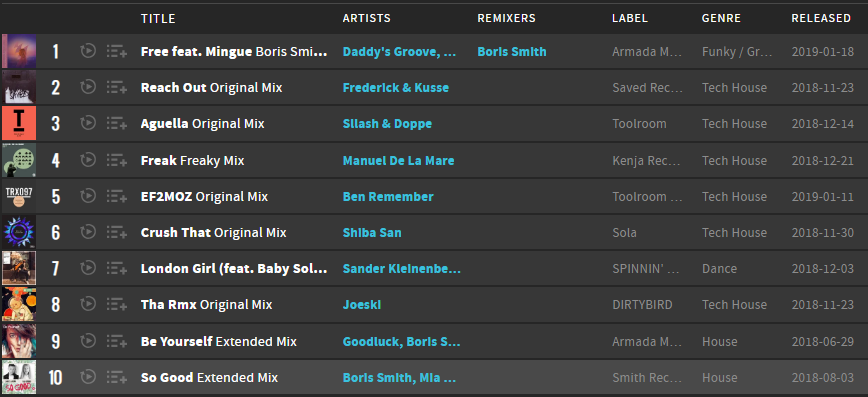The width and height of the screenshot is (868, 397).
Task: Open Crush That album artwork thumbnail
Action: point(19,233)
